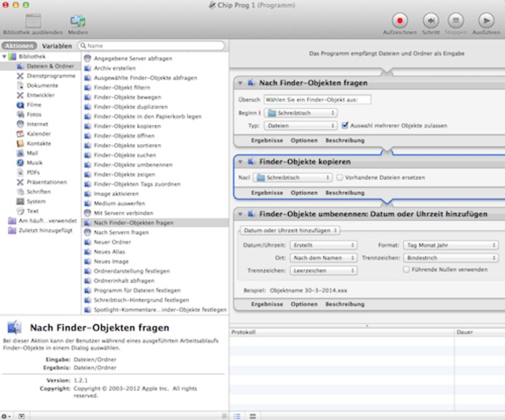Screen dimensions: 505x420
Task: Open the Medien browser icon
Action: (78, 20)
